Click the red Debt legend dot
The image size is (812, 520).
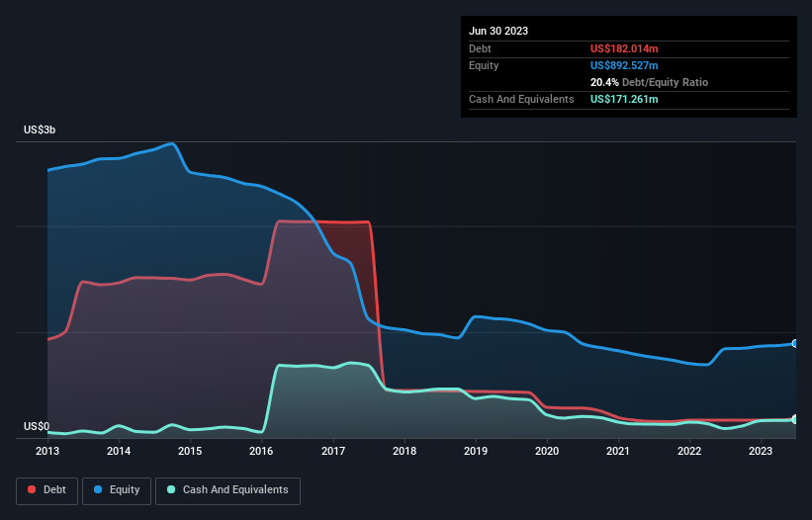(32, 489)
